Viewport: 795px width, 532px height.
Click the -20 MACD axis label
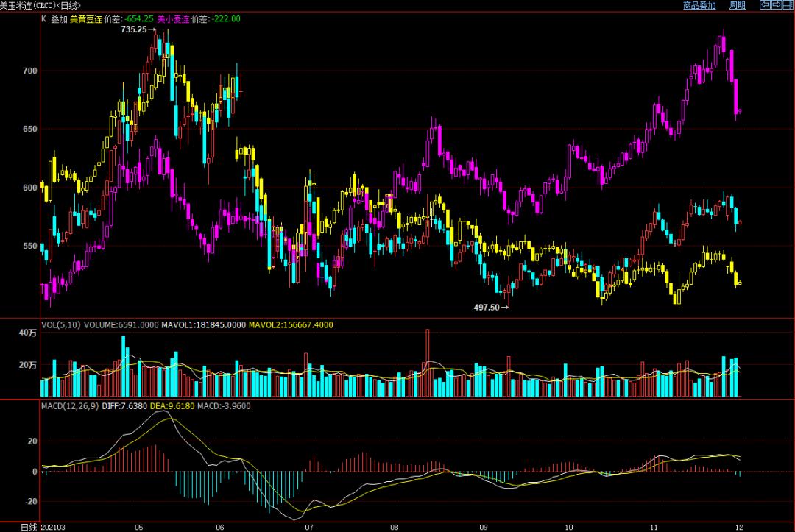point(30,501)
